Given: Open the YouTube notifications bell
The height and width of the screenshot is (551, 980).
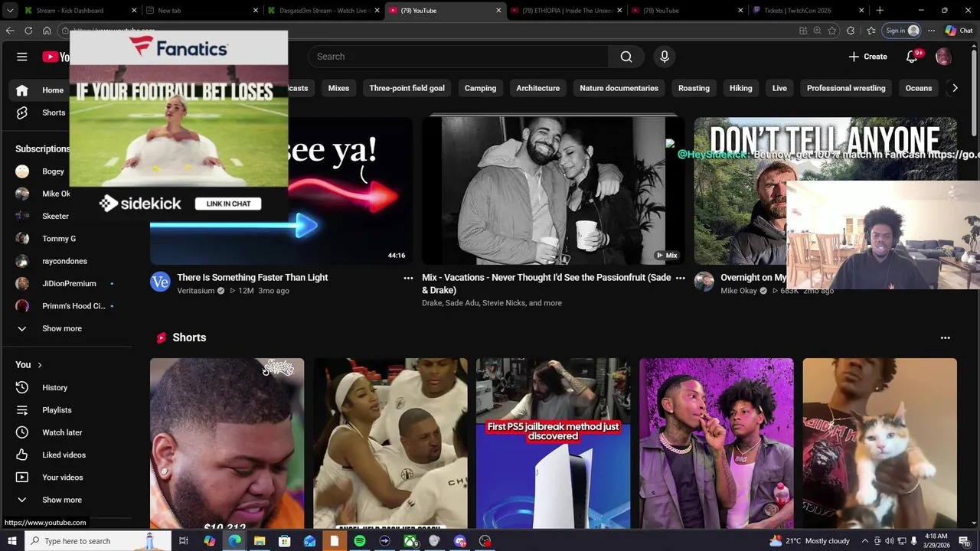Looking at the screenshot, I should [x=912, y=57].
